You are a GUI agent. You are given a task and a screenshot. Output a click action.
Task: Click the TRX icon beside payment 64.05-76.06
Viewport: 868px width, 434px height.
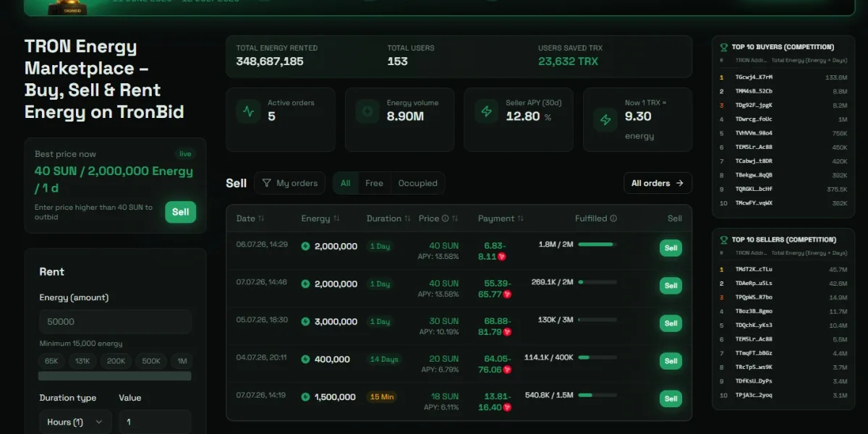tap(507, 370)
